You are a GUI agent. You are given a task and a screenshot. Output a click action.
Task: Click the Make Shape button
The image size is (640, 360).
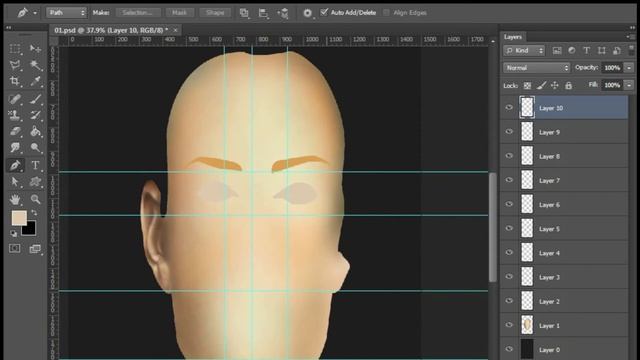click(215, 13)
